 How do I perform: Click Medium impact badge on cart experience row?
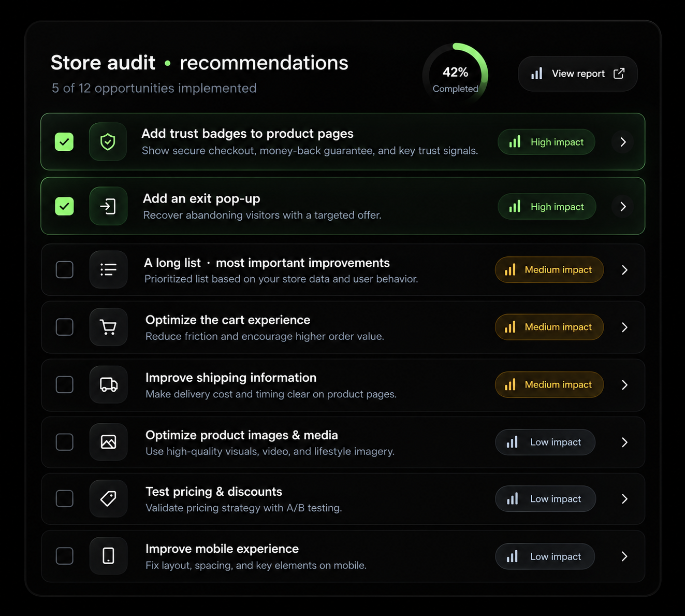549,327
